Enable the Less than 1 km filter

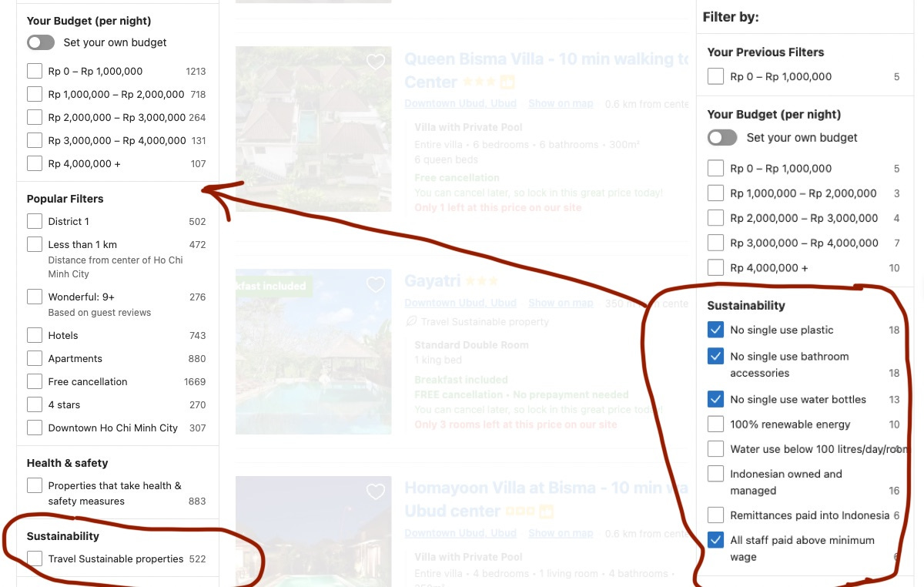click(35, 244)
